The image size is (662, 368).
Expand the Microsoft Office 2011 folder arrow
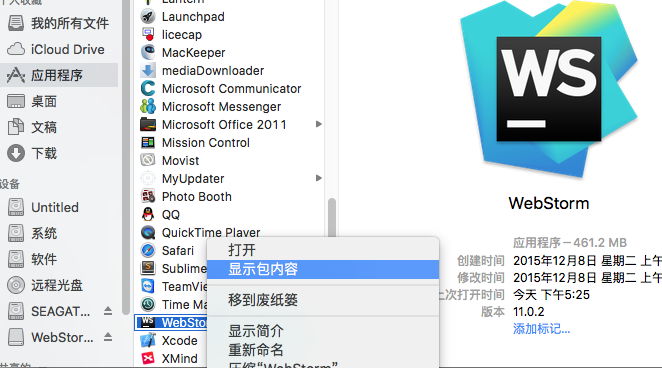point(319,124)
